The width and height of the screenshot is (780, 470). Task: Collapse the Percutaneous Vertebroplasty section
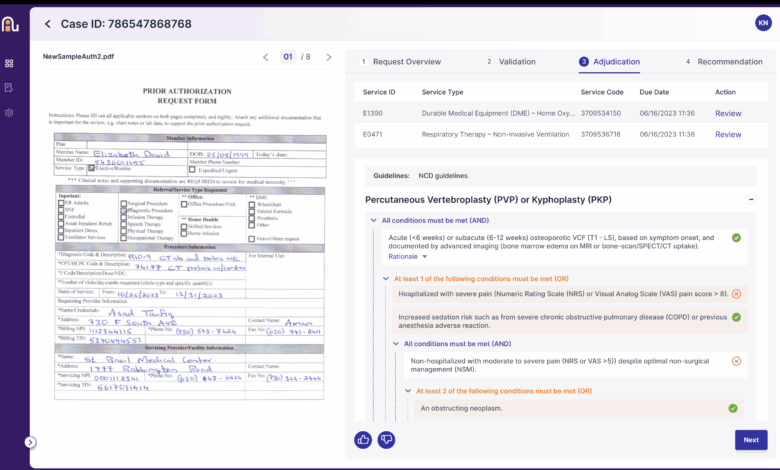(751, 200)
